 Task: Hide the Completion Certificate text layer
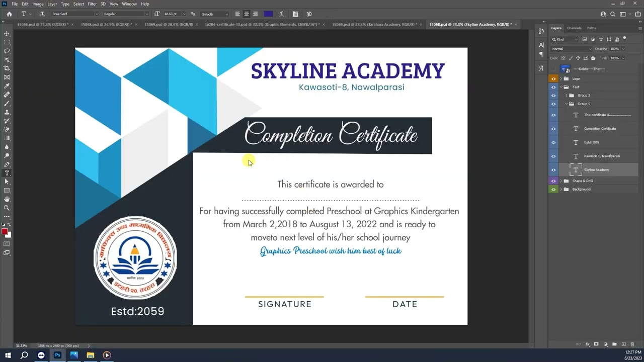553,129
